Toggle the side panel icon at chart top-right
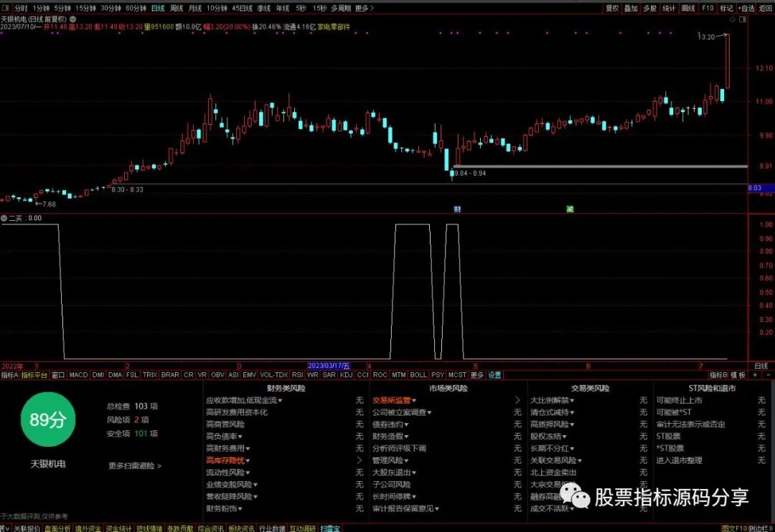 click(743, 19)
